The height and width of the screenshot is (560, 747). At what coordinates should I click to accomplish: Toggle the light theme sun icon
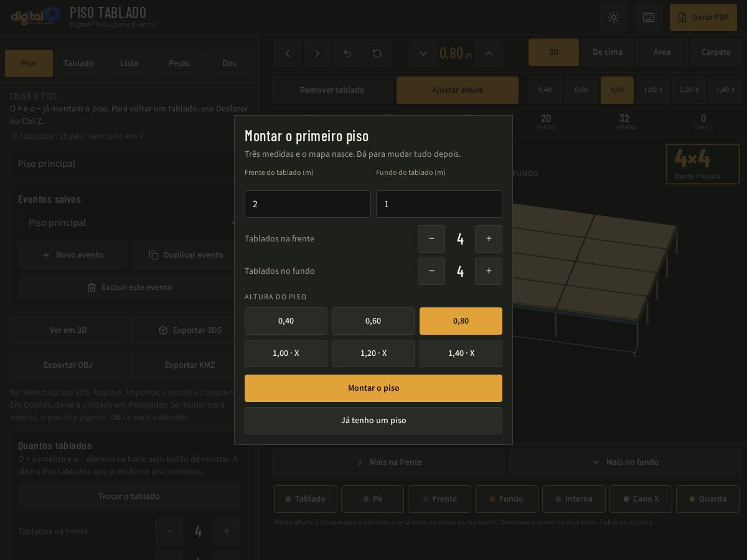tap(614, 17)
